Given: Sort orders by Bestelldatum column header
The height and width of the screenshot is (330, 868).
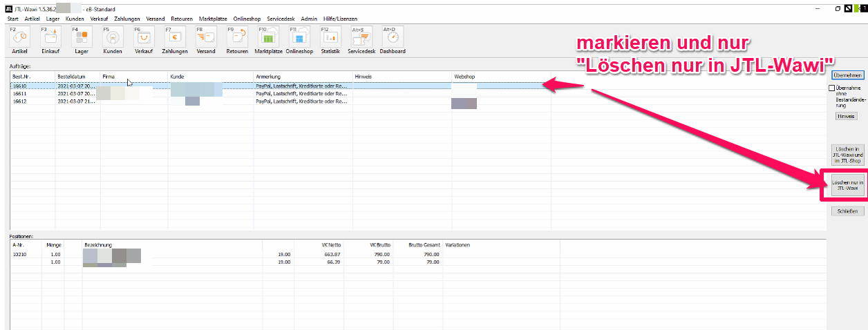Looking at the screenshot, I should [77, 76].
